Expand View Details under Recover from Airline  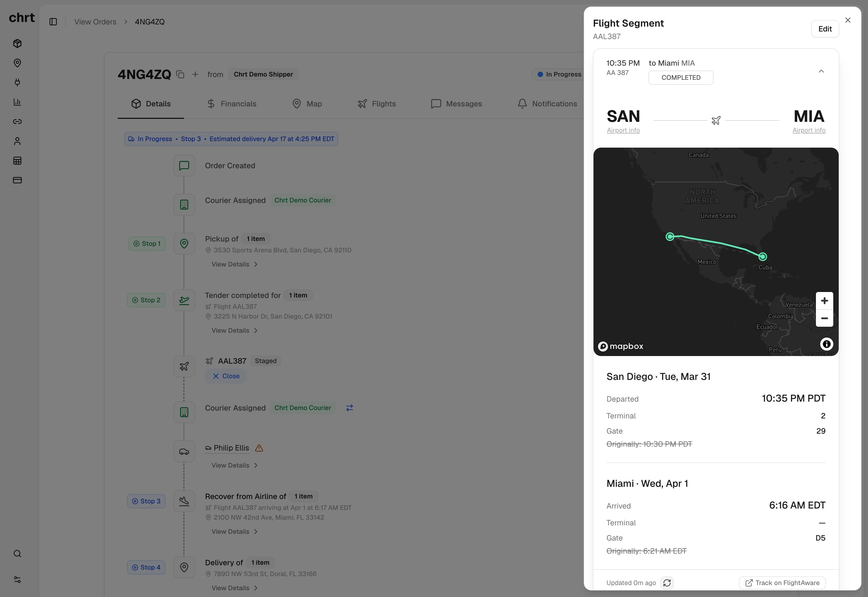pyautogui.click(x=234, y=532)
